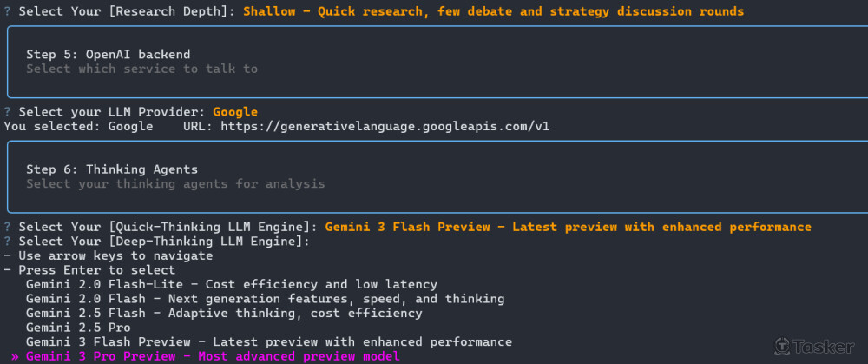Choose Gemini 2.0 Flash Next generation option

pos(265,299)
